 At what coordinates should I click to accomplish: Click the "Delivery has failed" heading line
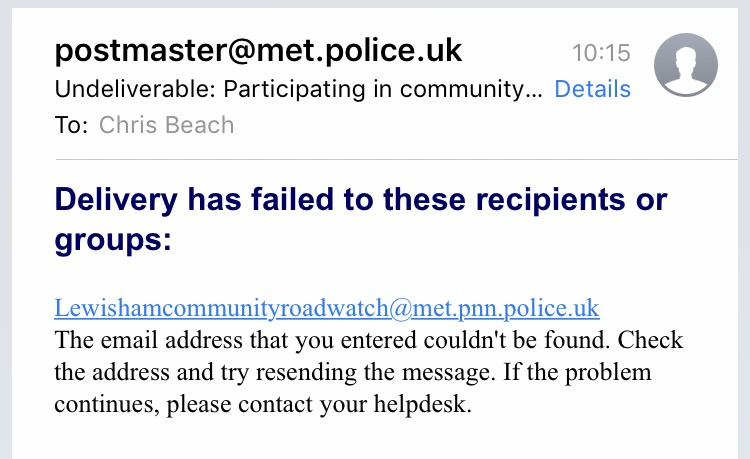360,200
